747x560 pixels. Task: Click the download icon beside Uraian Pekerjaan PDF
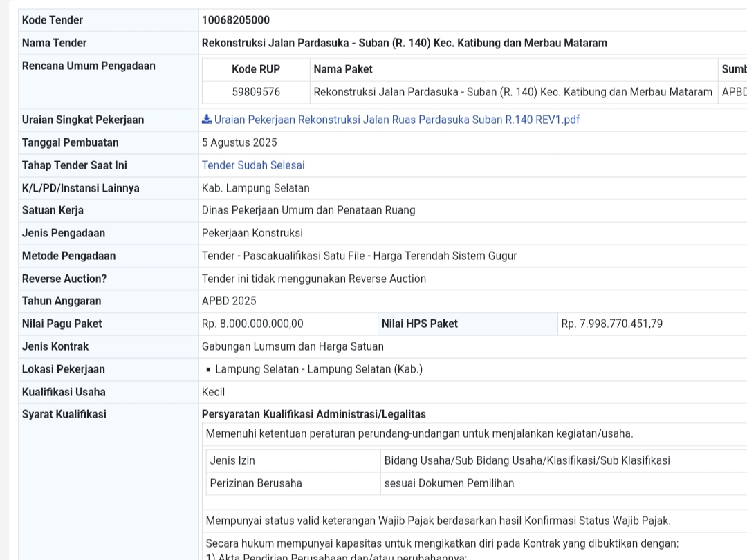pyautogui.click(x=207, y=120)
